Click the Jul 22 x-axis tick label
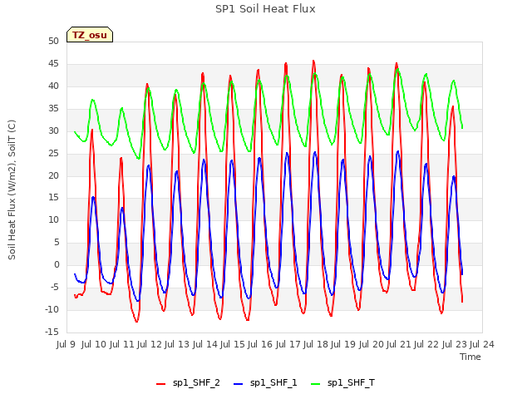The width and height of the screenshot is (532, 399). 426,344
